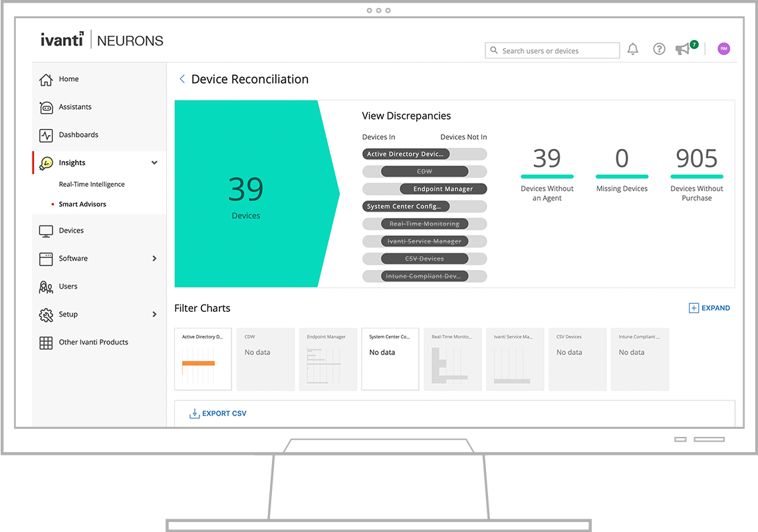
Task: Open the purple user avatar menu
Action: pos(723,49)
